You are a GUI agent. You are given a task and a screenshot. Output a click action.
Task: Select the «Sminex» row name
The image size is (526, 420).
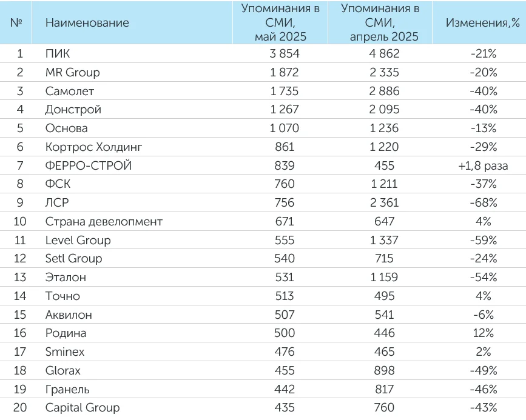(65, 352)
